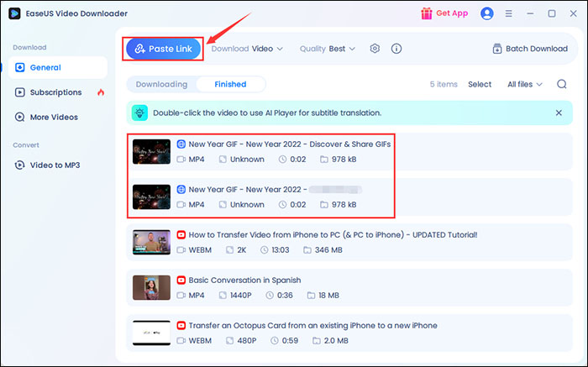
Task: Open the Subscriptions sidebar section
Action: [58, 92]
